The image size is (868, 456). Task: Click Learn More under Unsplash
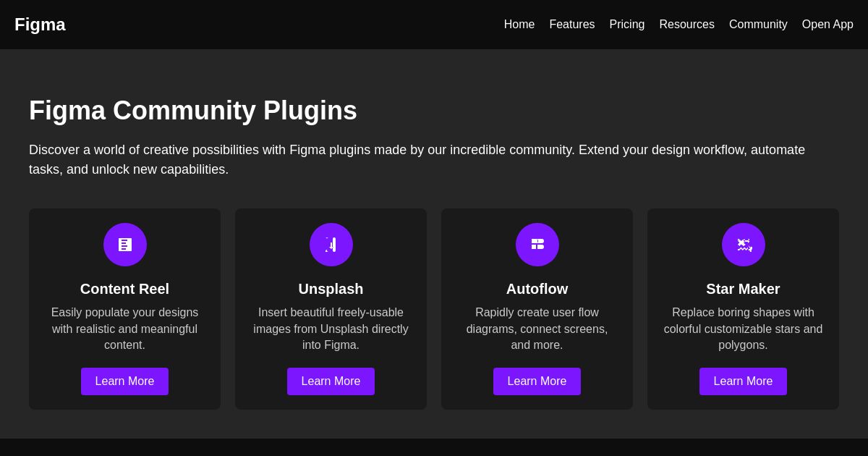click(331, 381)
